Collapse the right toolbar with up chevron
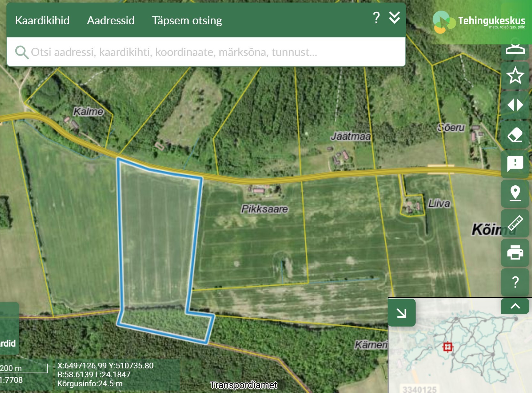 click(x=515, y=306)
